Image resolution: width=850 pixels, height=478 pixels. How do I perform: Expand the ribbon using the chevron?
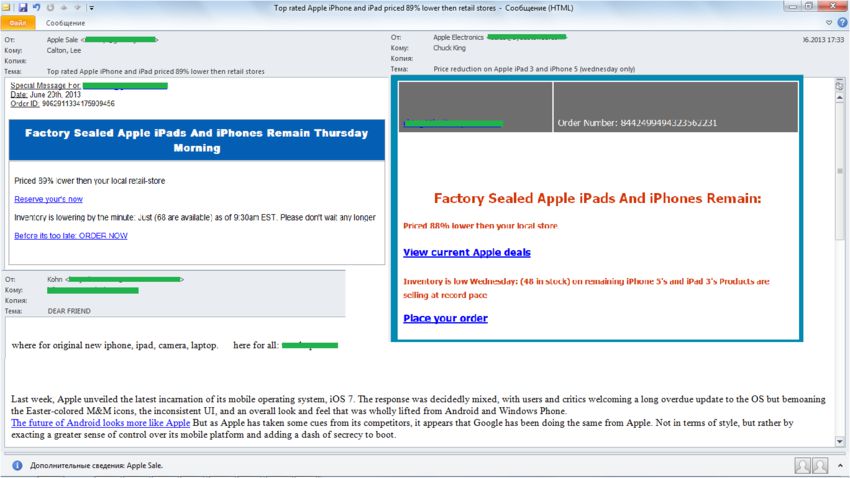(828, 23)
